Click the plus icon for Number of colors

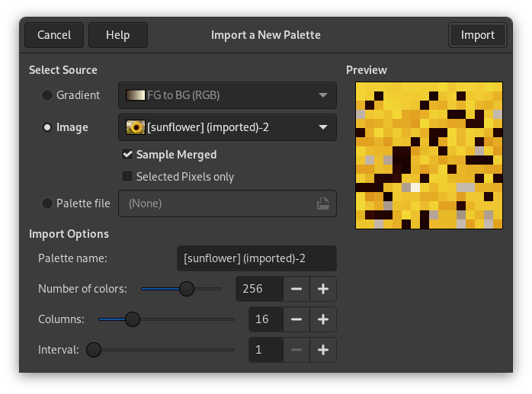(323, 289)
